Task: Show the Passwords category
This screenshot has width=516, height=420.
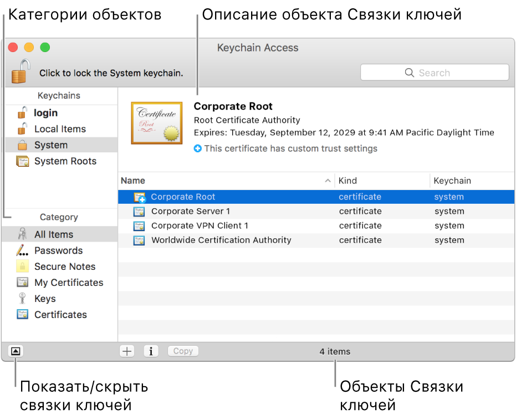Action: (59, 250)
